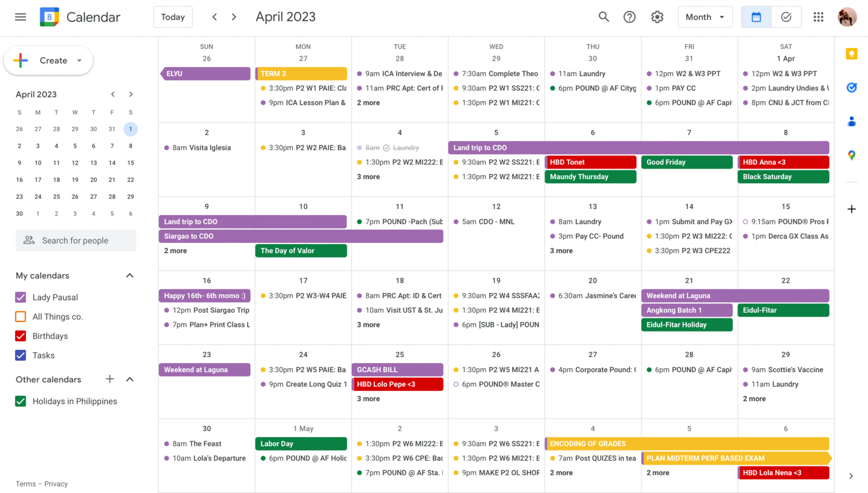
Task: Open 6:30am Jasmine's Career event
Action: [591, 296]
